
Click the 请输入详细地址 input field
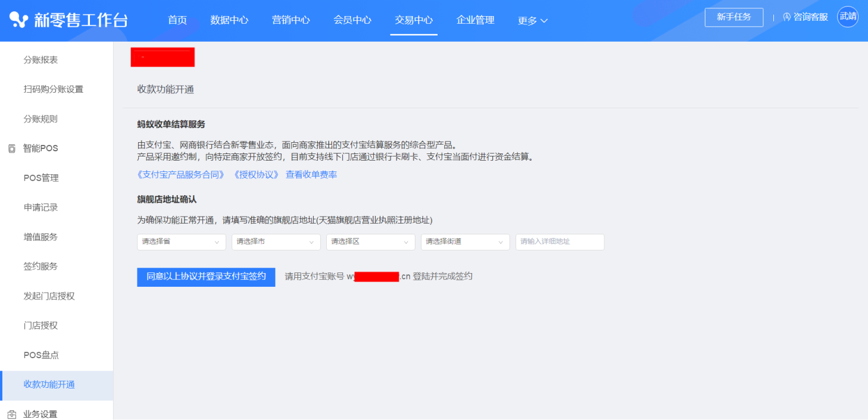point(560,242)
